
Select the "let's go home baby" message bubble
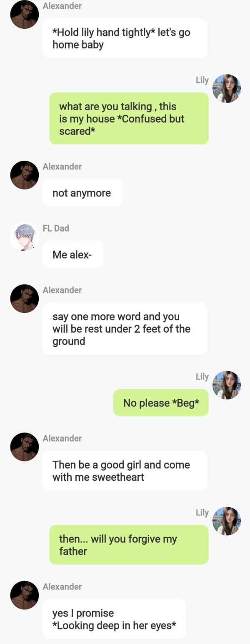[125, 38]
